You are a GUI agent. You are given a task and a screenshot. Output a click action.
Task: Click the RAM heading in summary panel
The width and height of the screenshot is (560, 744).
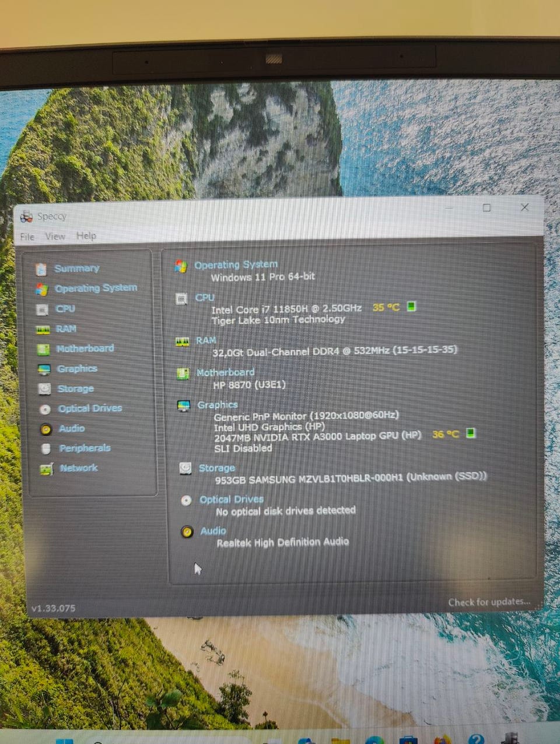(206, 340)
